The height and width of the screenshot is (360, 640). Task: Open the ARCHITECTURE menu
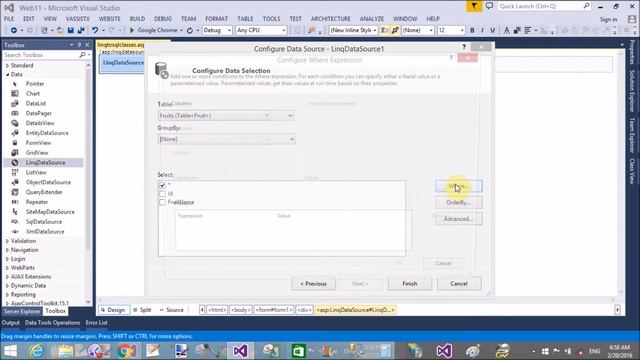click(x=331, y=19)
